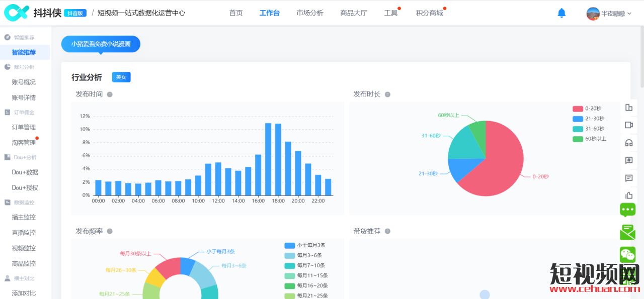Switch to the 市场分析 tab
Screen dimensions: 644x299
(310, 13)
